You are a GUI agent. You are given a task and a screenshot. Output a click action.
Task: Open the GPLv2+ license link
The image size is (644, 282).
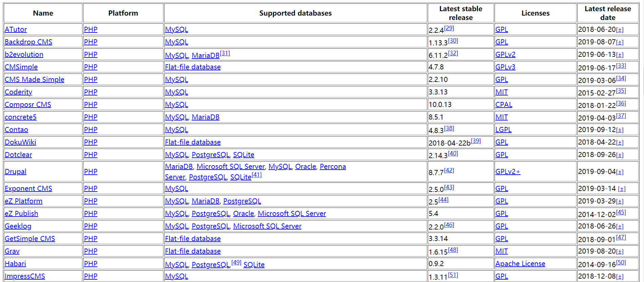[508, 172]
